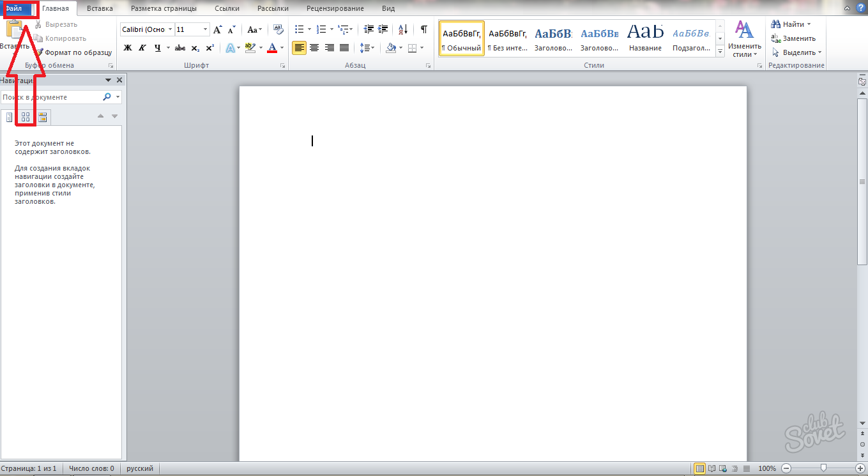Align the text left
868x476 pixels.
299,47
